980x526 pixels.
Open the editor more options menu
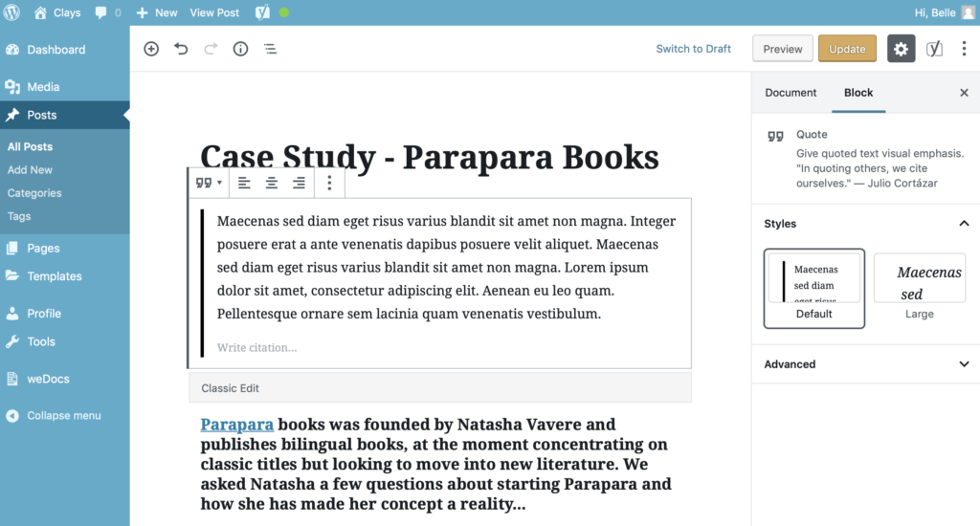coord(965,49)
